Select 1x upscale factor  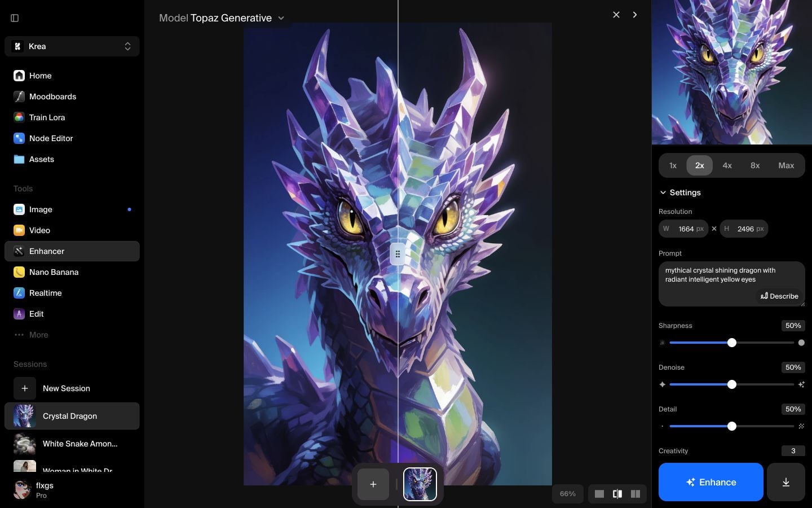point(673,165)
